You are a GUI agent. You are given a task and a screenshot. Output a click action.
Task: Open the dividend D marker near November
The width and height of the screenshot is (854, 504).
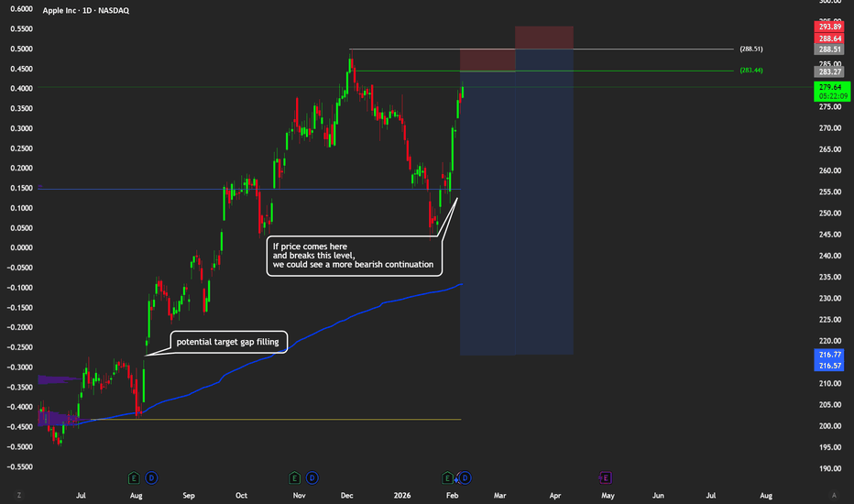[312, 477]
